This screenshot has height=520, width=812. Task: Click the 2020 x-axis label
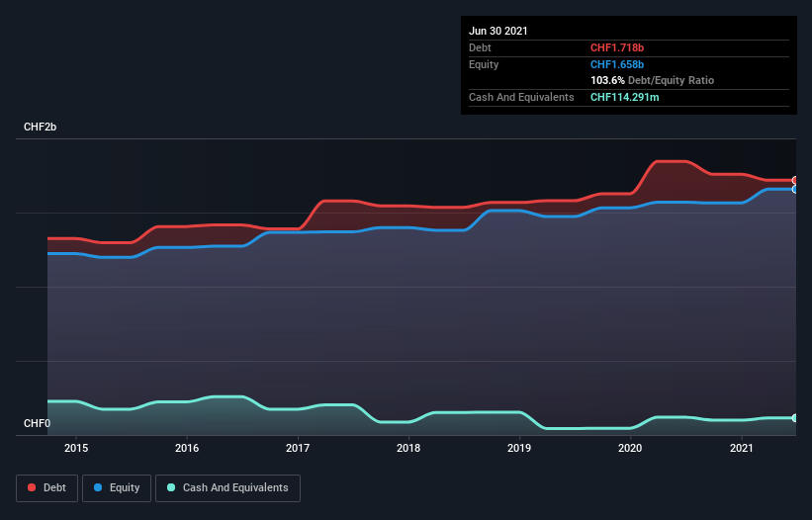coord(630,448)
